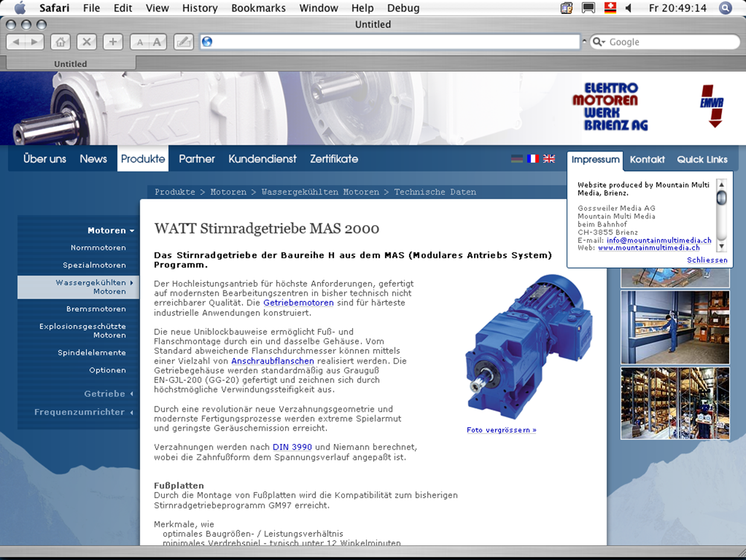Expand the Frequenzumrichter sidebar section
Screen dimensions: 746x560
pos(83,412)
